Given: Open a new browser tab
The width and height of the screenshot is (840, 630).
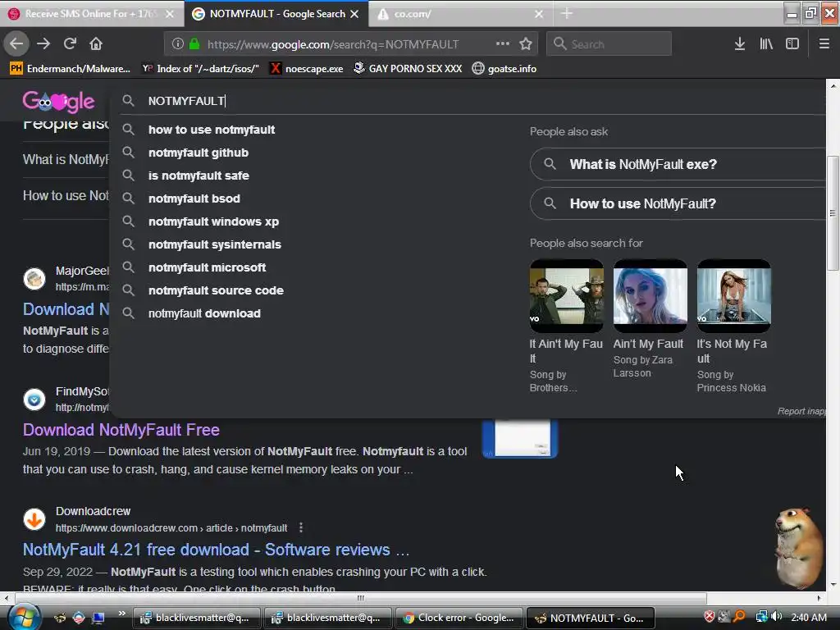Looking at the screenshot, I should (567, 14).
